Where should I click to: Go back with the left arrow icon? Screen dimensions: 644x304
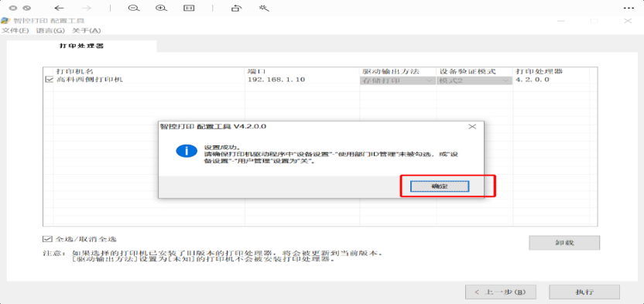click(x=59, y=8)
